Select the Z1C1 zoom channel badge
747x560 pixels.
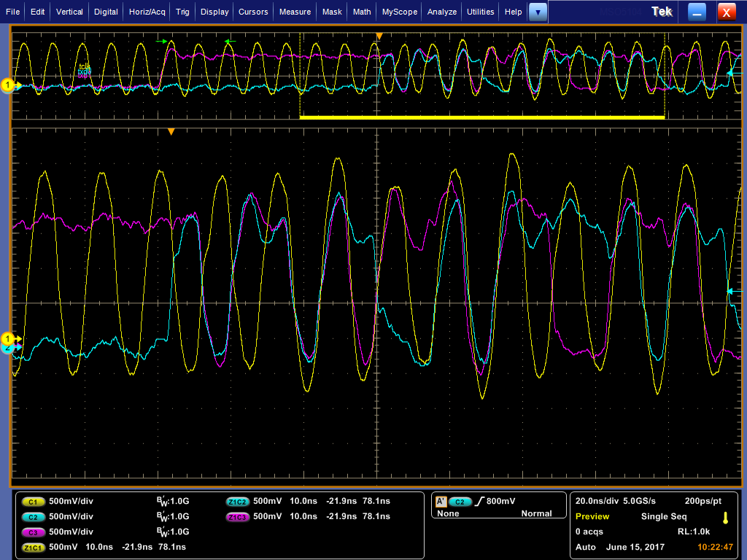click(33, 547)
